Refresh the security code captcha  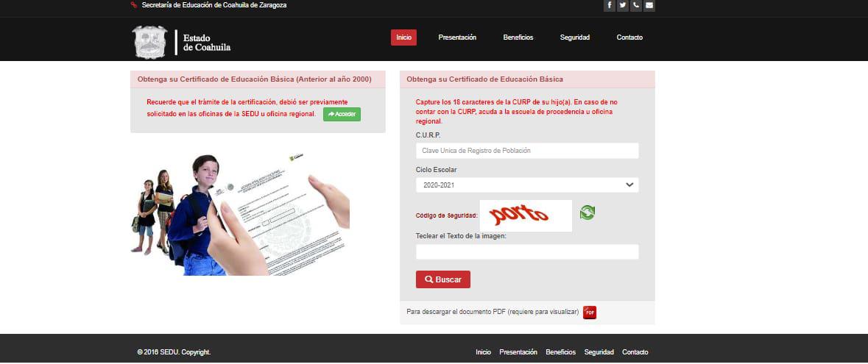point(587,213)
